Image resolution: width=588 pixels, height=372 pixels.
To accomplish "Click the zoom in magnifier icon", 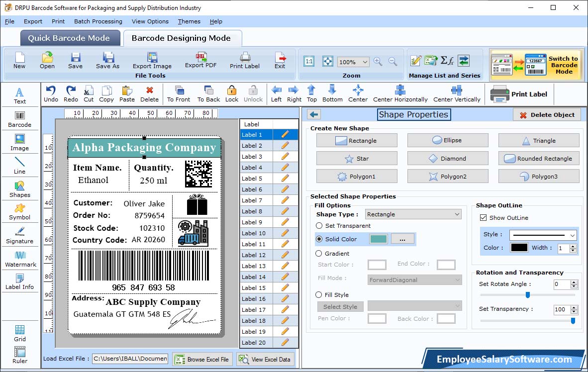I will click(378, 62).
